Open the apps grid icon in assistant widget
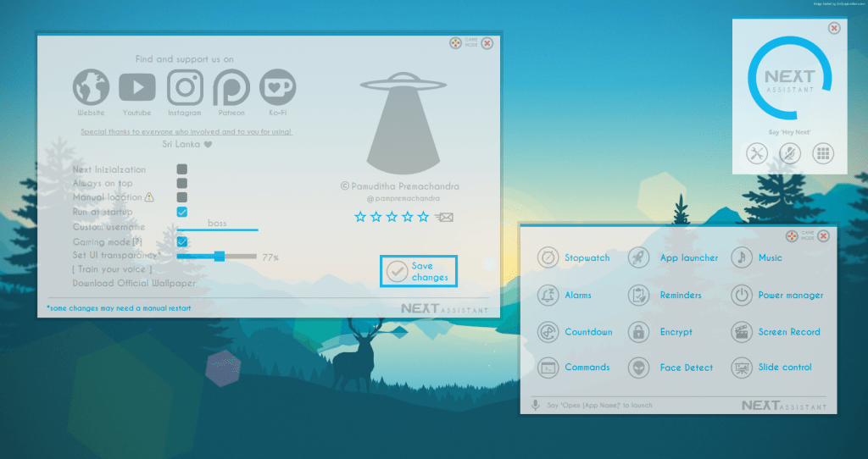 [823, 153]
